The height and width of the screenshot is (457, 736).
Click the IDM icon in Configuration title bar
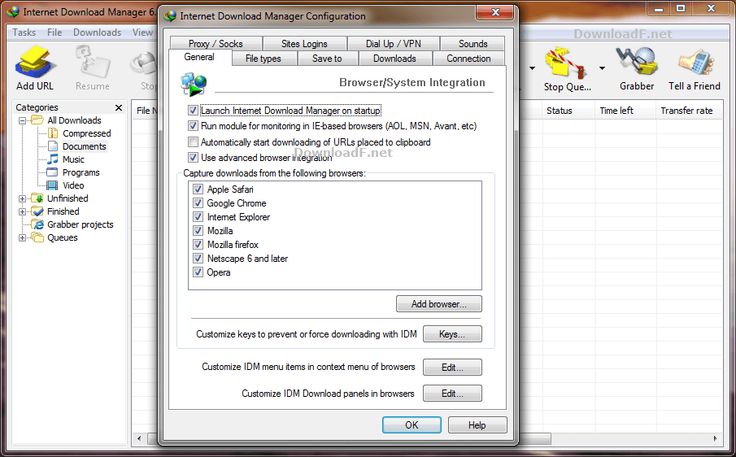(170, 15)
